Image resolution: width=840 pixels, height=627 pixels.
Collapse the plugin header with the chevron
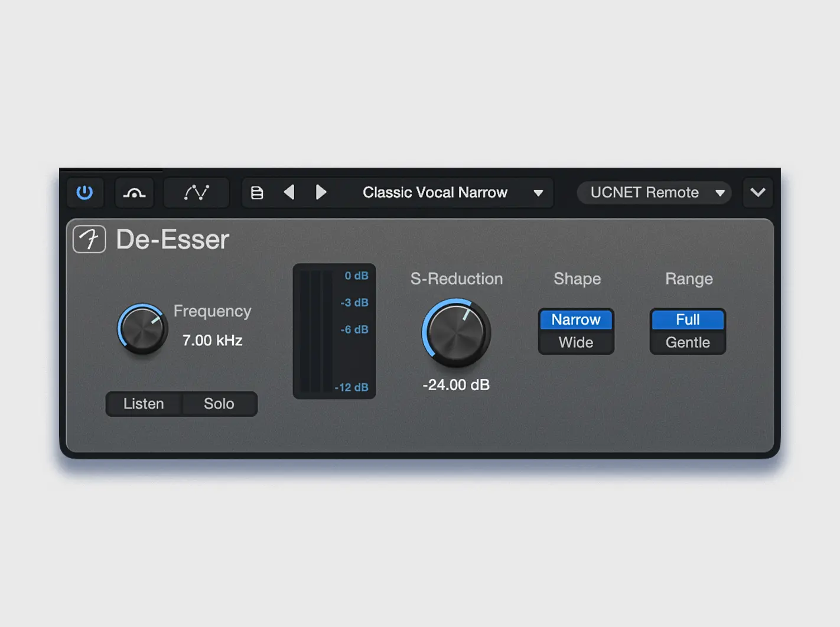pos(758,192)
